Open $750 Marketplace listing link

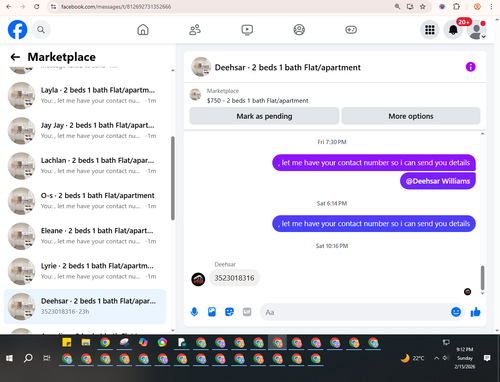pos(257,100)
